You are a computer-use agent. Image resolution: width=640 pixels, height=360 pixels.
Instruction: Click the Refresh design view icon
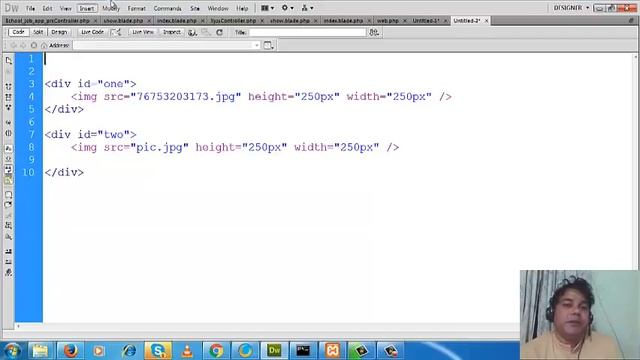220,32
